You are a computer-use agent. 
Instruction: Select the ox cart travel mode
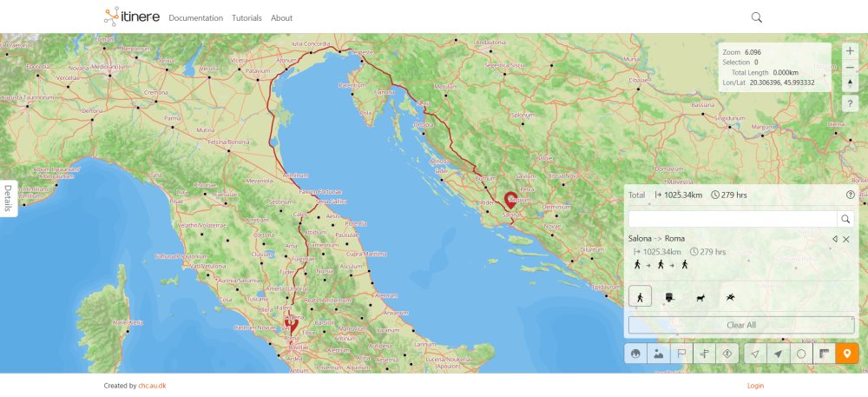[x=670, y=297]
